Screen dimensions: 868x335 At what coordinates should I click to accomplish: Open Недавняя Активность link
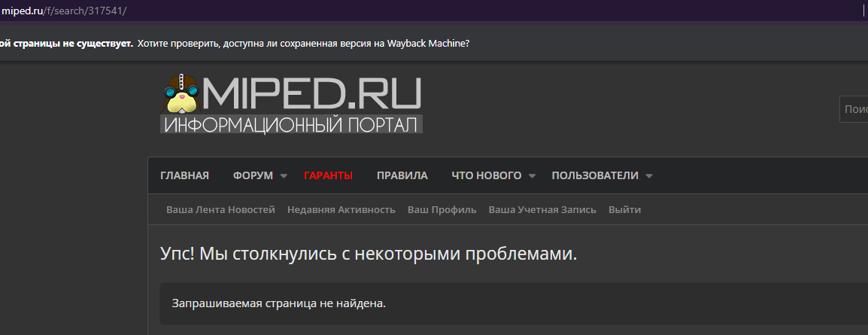click(x=341, y=210)
